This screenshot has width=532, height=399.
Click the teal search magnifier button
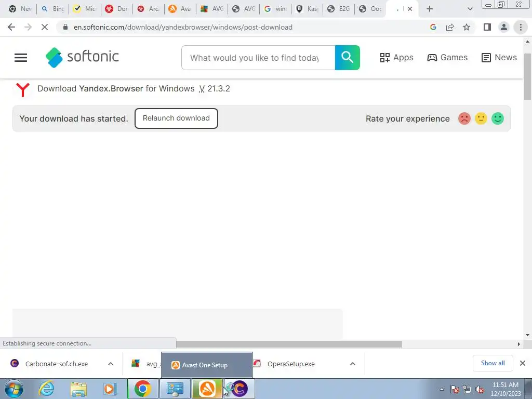click(x=347, y=57)
